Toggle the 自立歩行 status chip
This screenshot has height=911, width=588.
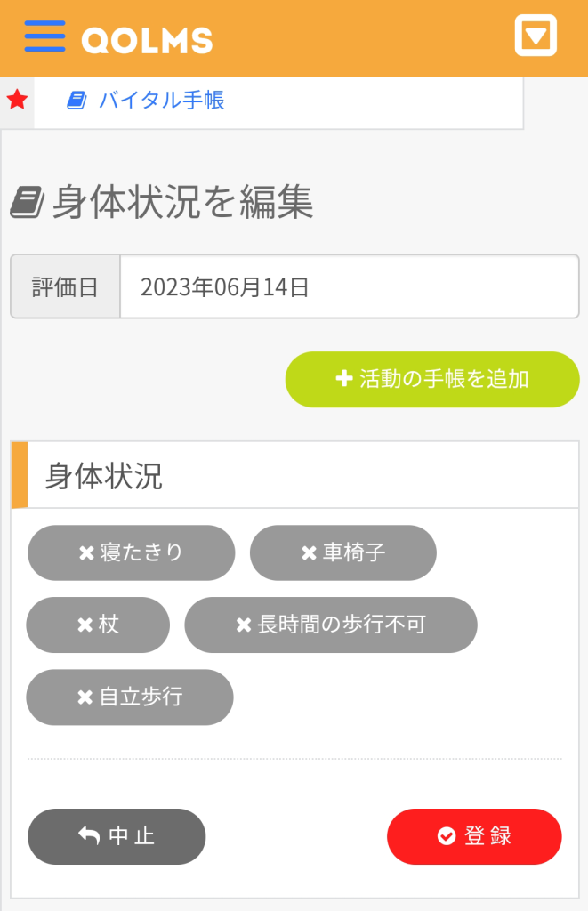point(130,697)
